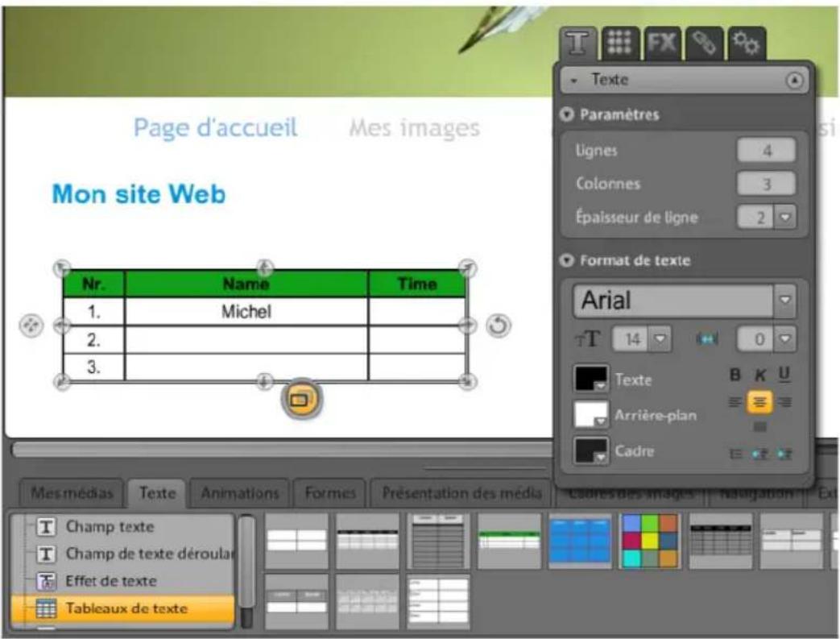Collapse the Paramètres section
Screen dimensions: 840x639
click(x=566, y=114)
